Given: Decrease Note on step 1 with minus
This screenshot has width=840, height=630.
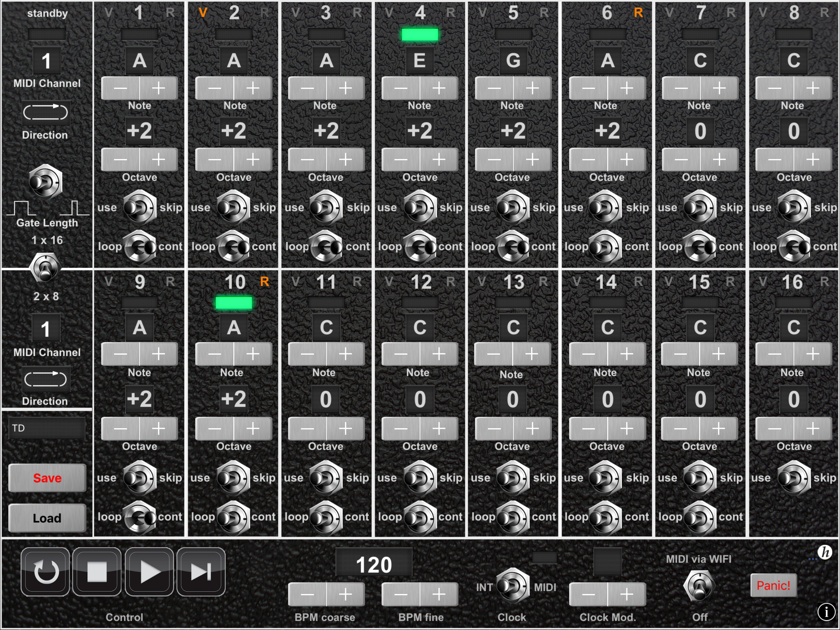Looking at the screenshot, I should click(121, 88).
